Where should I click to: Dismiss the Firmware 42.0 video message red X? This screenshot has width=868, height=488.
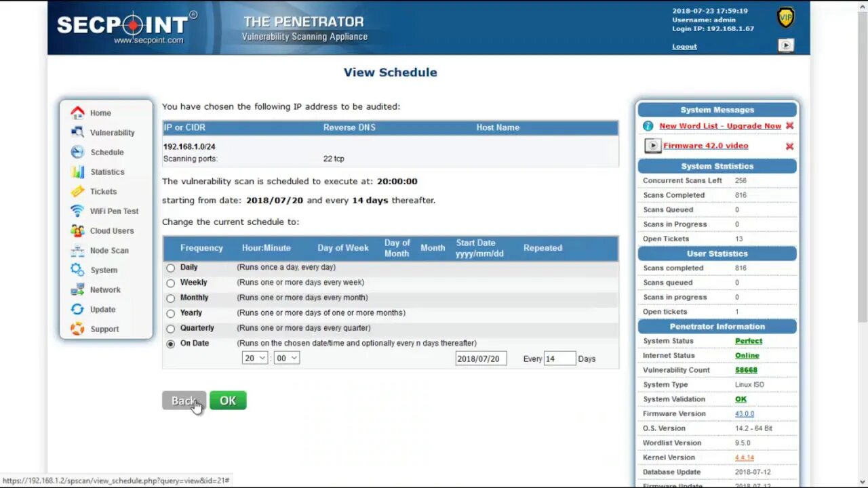click(x=789, y=146)
